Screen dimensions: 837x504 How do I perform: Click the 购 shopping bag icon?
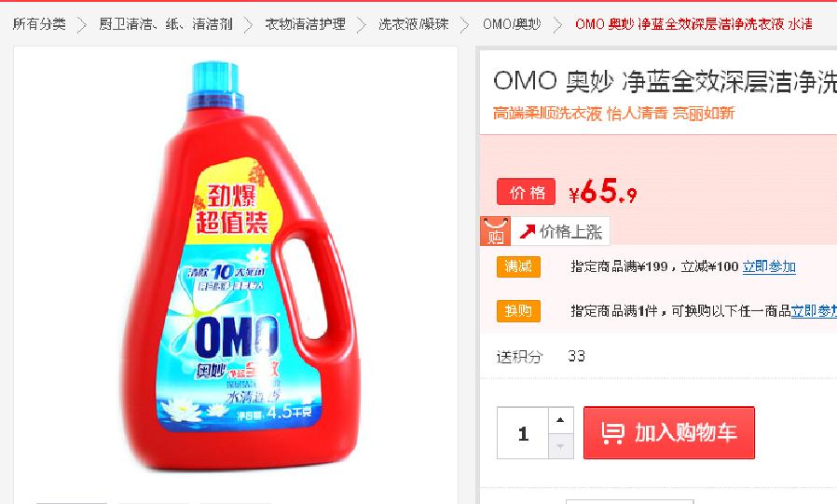[x=495, y=231]
